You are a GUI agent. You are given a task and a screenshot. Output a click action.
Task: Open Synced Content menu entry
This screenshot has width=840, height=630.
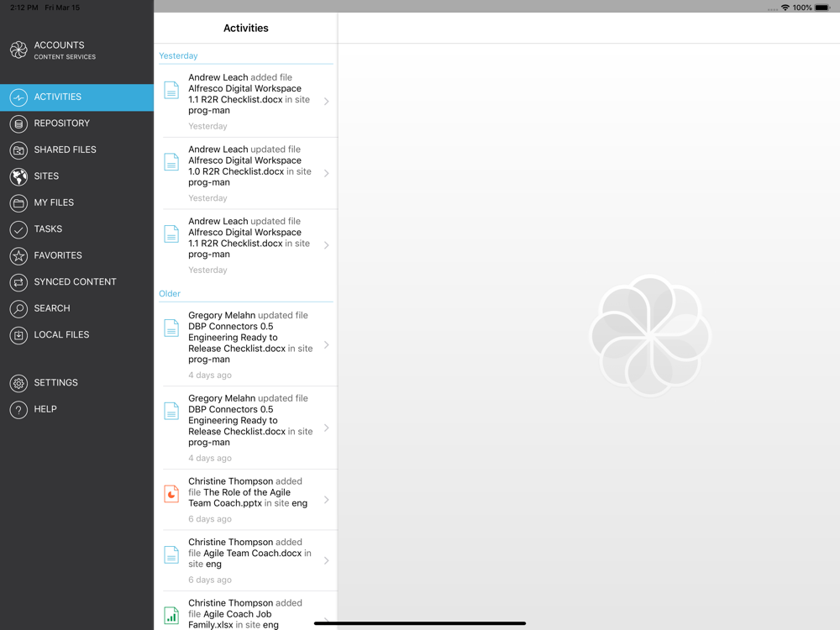pos(76,281)
